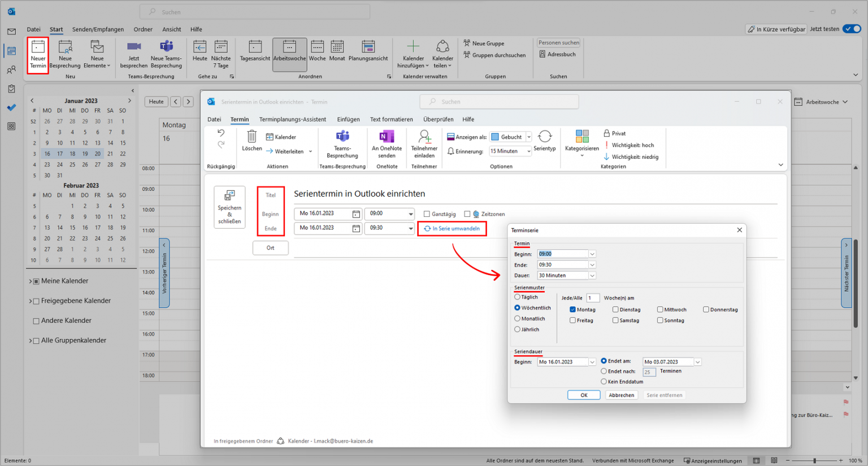Open the Überprüfen menu
Screen dimensions: 868x466
click(438, 119)
